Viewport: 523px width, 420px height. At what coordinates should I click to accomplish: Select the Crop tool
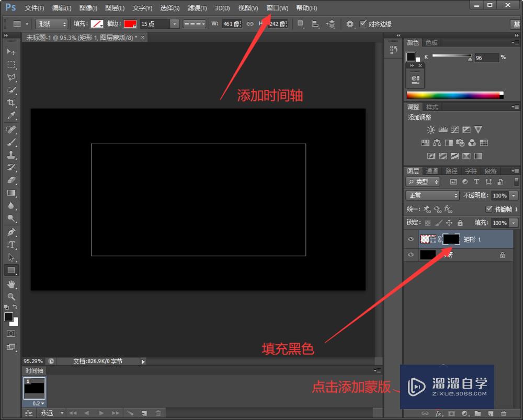pyautogui.click(x=11, y=102)
